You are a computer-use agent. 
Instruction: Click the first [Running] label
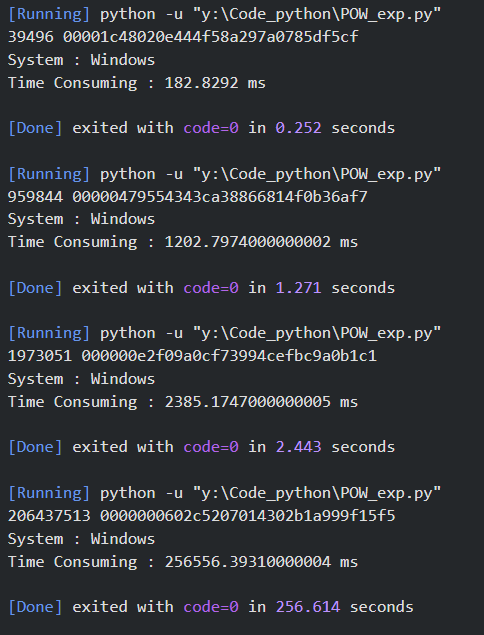tap(49, 15)
